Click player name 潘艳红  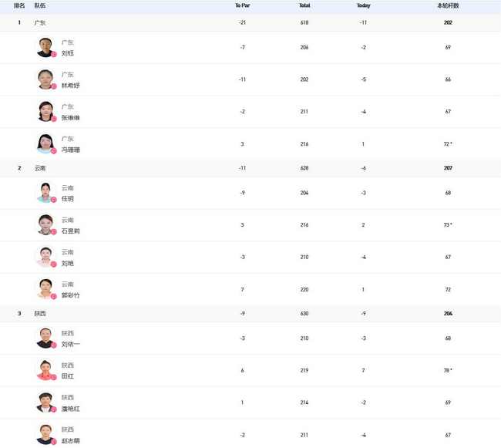(70, 409)
